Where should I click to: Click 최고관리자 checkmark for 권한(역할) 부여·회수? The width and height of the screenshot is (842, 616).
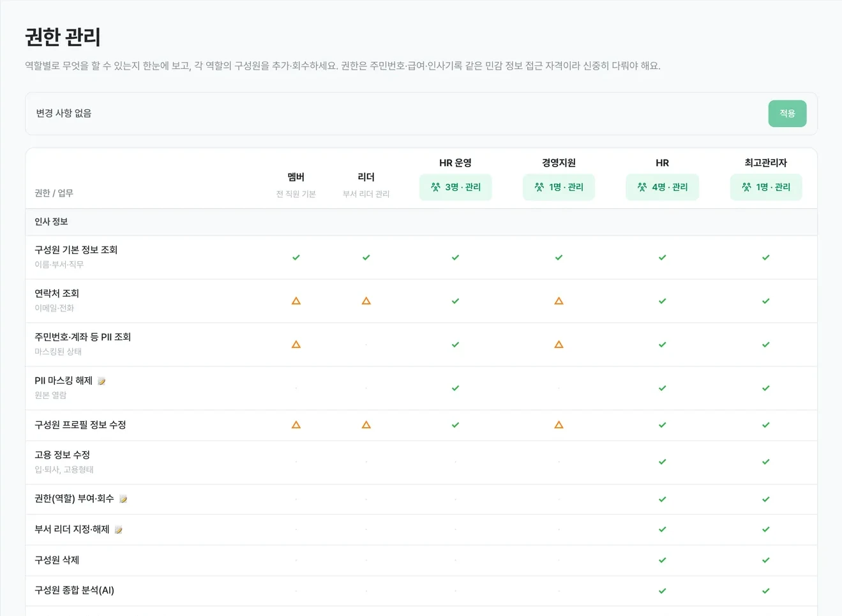[x=765, y=499]
